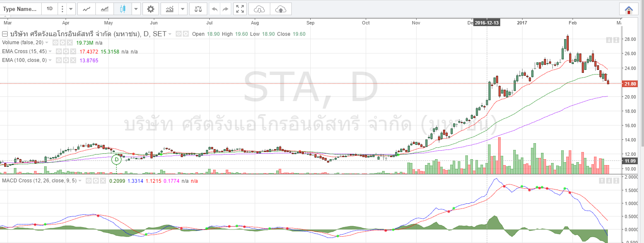Image resolution: width=644 pixels, height=243 pixels.
Task: Click the dividend D marker on chart
Action: tap(117, 160)
